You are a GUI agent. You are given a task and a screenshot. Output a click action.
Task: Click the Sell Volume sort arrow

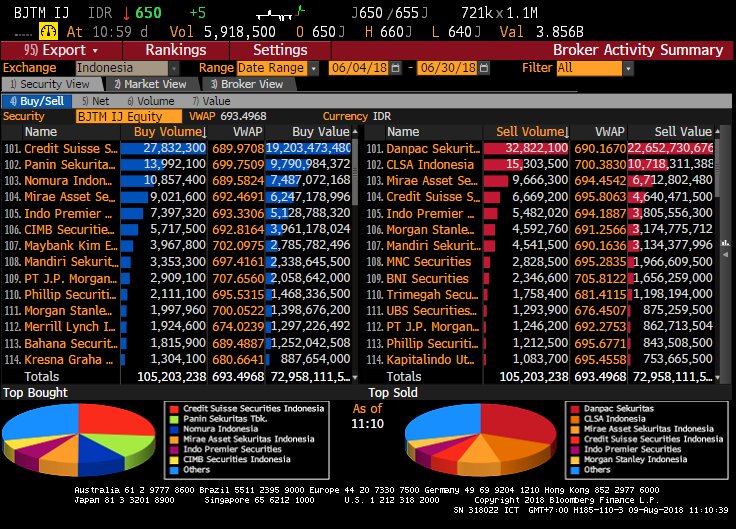pos(568,132)
